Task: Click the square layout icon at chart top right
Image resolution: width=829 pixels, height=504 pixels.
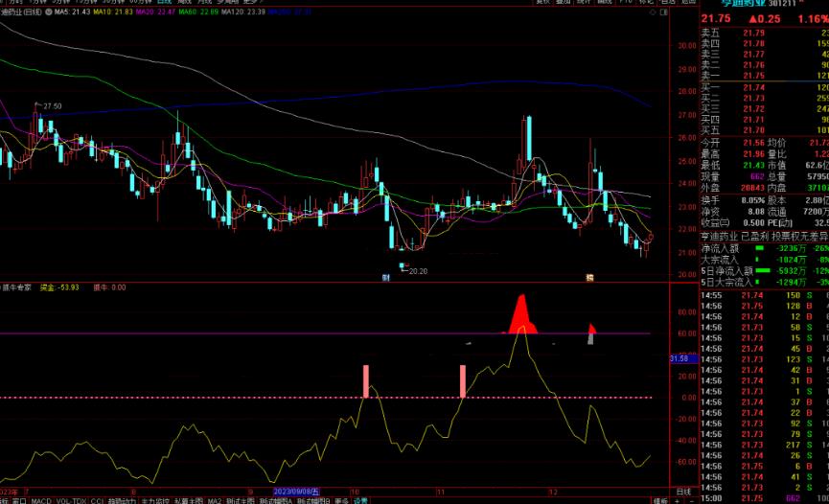Action: [x=664, y=11]
